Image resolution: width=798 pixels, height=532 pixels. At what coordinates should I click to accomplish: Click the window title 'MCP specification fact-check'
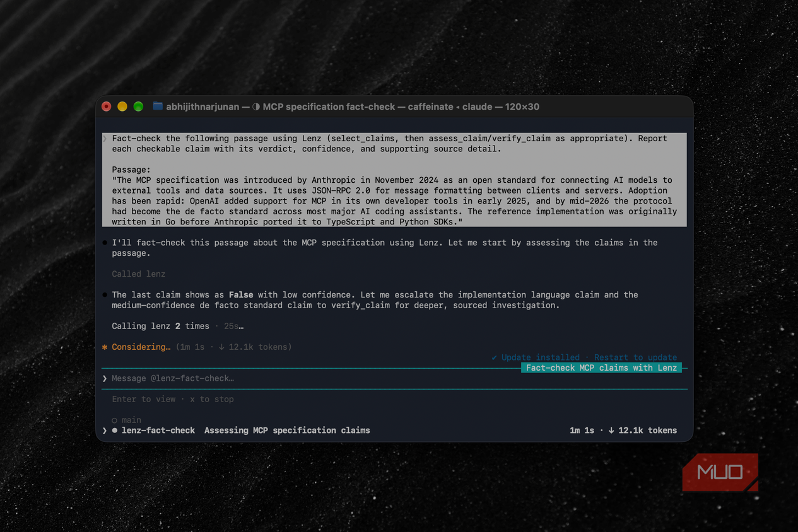[329, 107]
